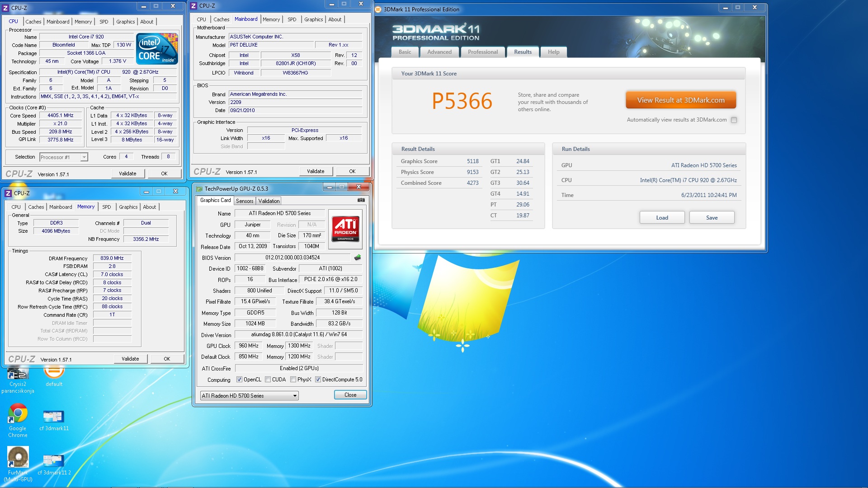Image resolution: width=868 pixels, height=488 pixels.
Task: Switch to SPD tab in Memory CPU-Z window
Action: pos(106,207)
